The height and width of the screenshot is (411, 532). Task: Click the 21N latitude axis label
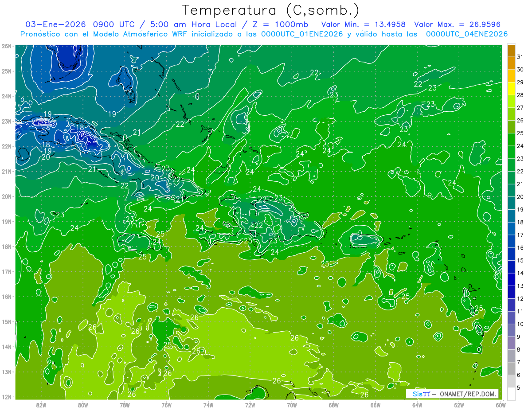pyautogui.click(x=6, y=171)
